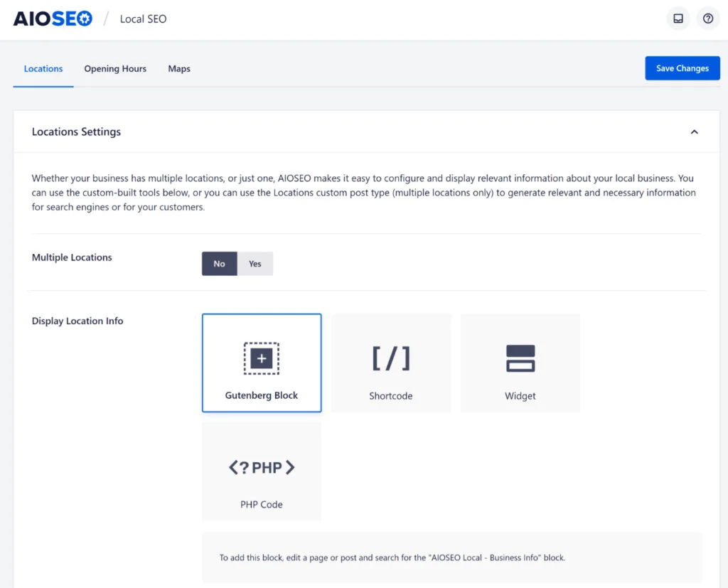Click the Shortcode label

tap(391, 396)
